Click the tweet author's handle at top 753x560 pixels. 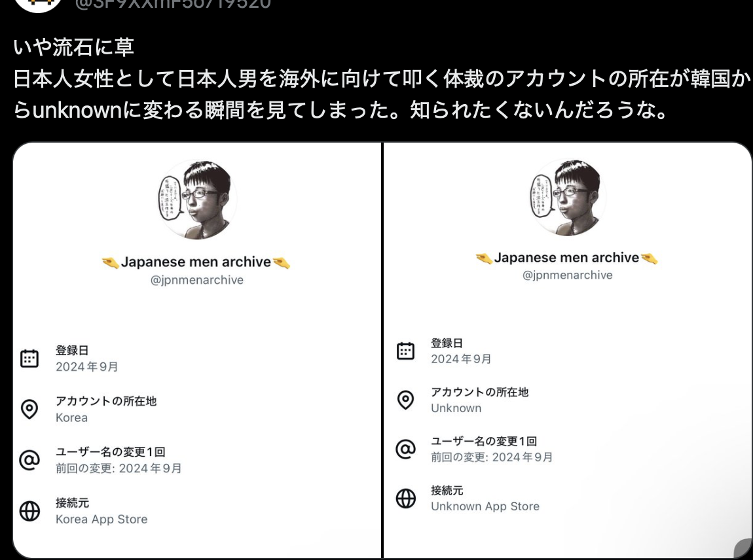(173, 5)
